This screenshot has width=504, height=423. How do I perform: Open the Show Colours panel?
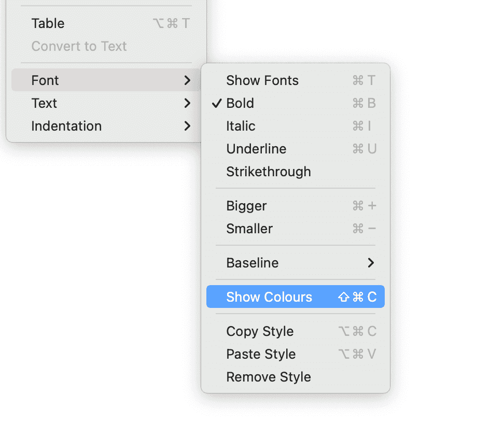pyautogui.click(x=269, y=297)
